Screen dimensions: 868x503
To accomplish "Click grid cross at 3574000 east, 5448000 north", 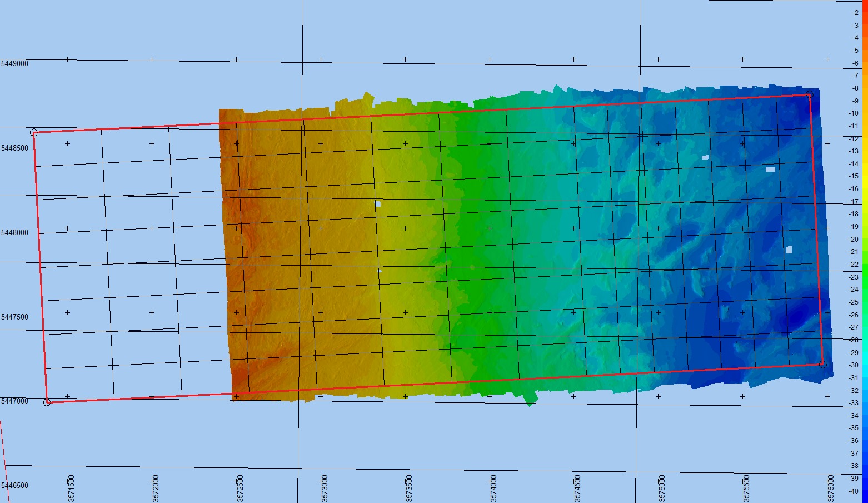I will [x=490, y=228].
